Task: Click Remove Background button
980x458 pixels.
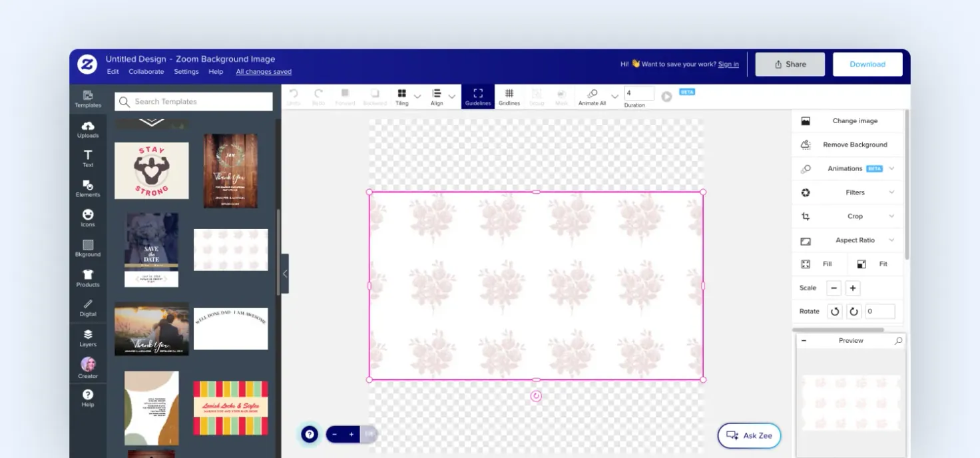Action: click(848, 144)
